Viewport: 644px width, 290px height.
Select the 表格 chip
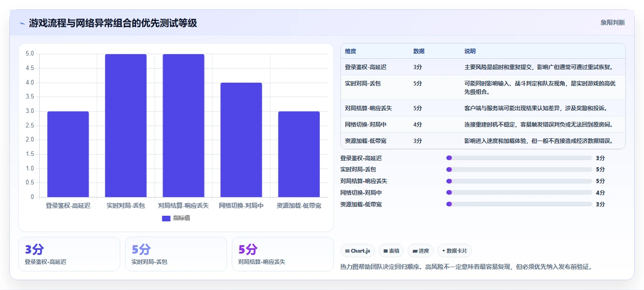[x=391, y=251]
